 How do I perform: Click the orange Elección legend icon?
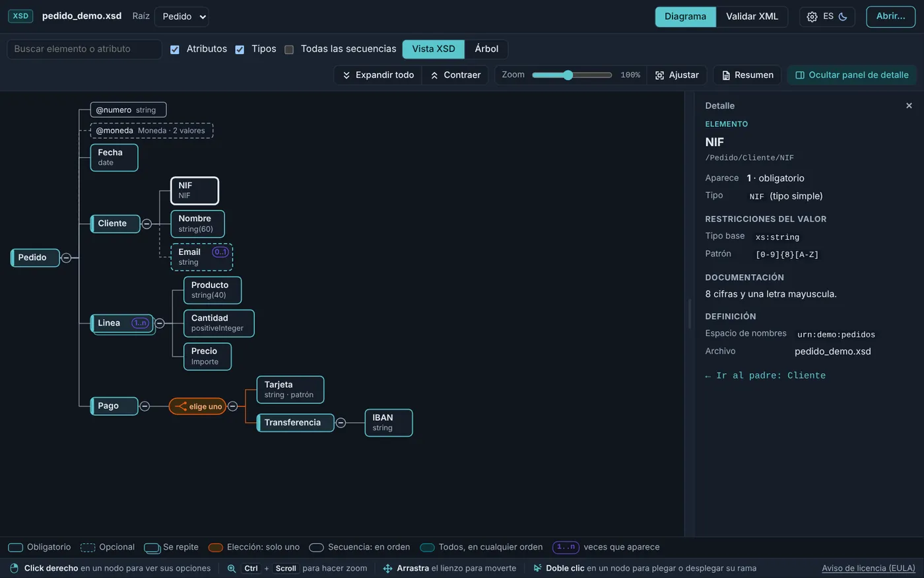(x=215, y=548)
